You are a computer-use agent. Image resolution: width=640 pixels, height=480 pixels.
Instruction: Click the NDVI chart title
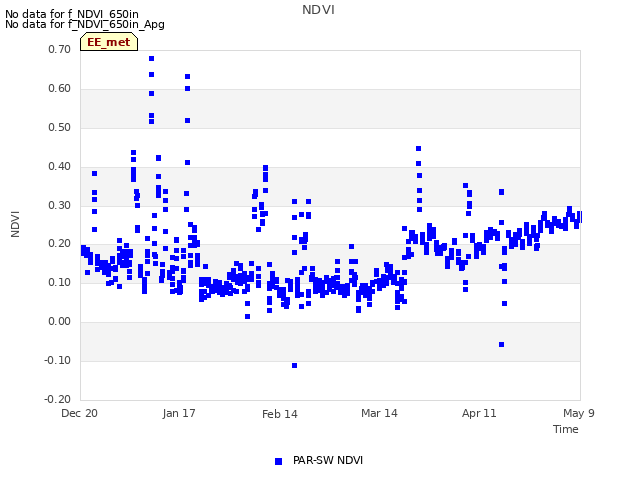(318, 10)
